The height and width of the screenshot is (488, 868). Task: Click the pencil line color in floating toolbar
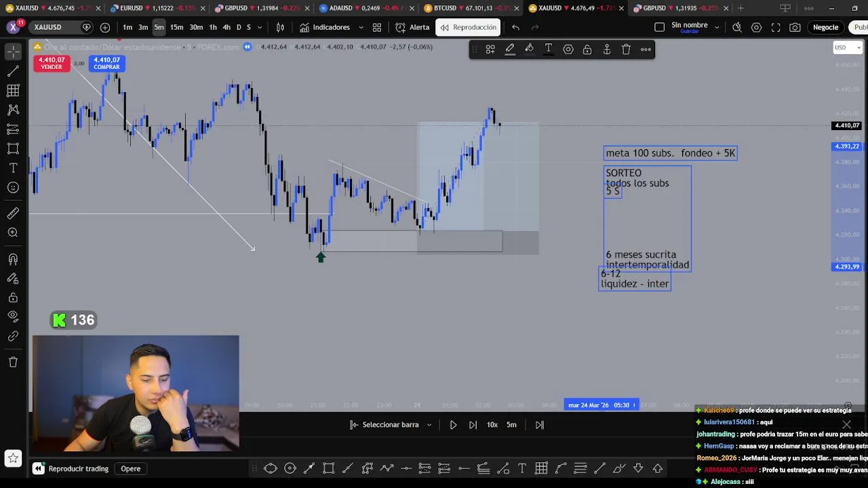(x=510, y=49)
